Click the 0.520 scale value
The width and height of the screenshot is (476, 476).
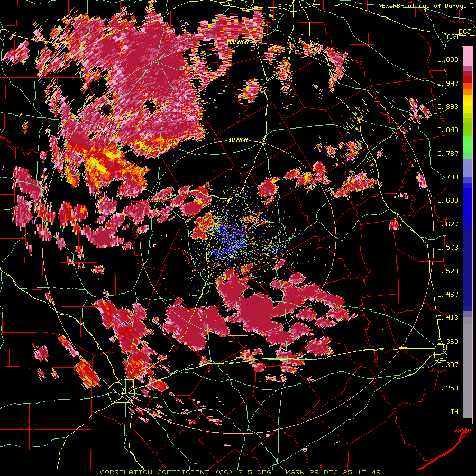click(x=448, y=271)
